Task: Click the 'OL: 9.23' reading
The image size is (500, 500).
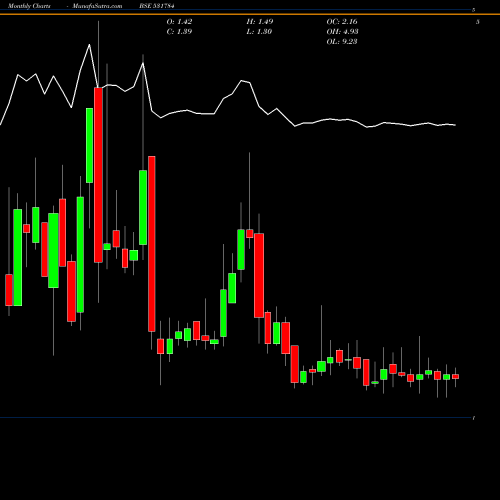Action: (342, 42)
